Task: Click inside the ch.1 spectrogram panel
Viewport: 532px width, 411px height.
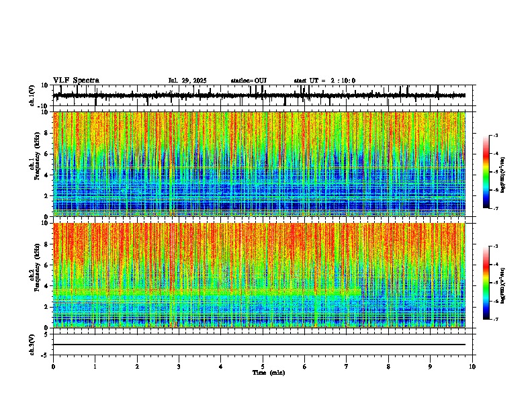Action: point(259,164)
